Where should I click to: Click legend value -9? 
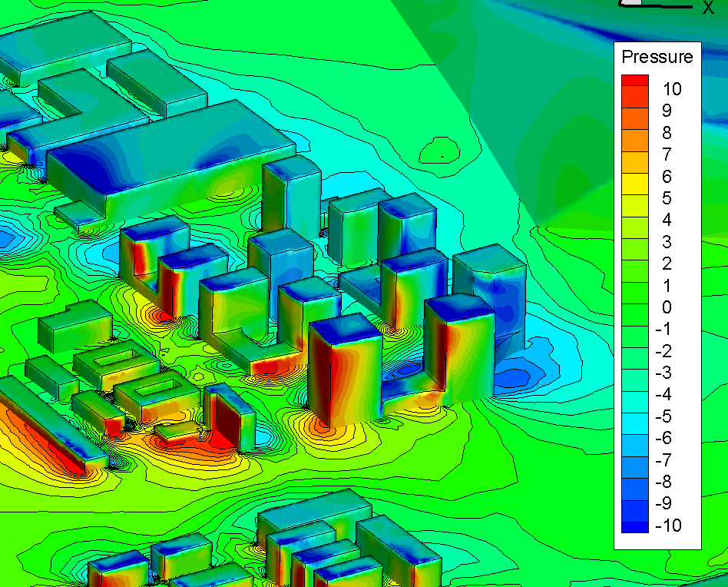click(663, 503)
